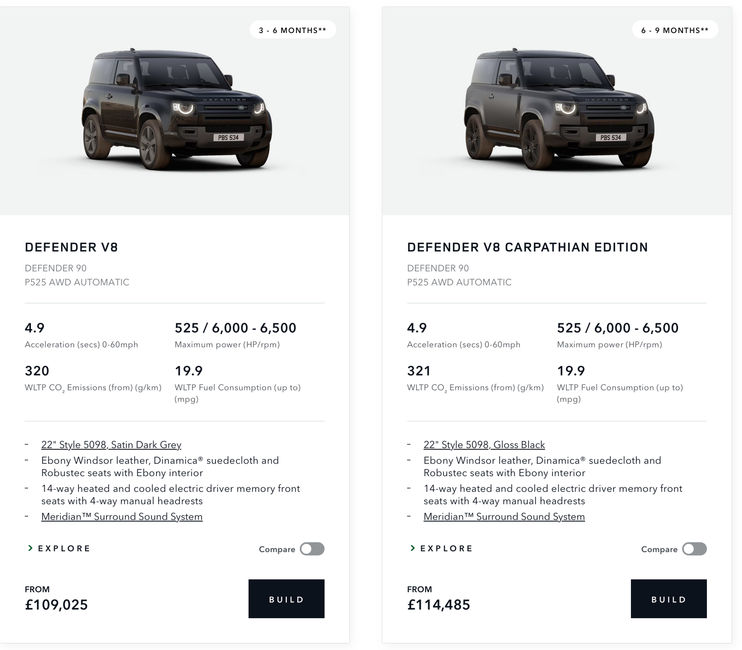The height and width of the screenshot is (650, 742).
Task: Click the 6 - 9 Months delivery badge
Action: (675, 30)
